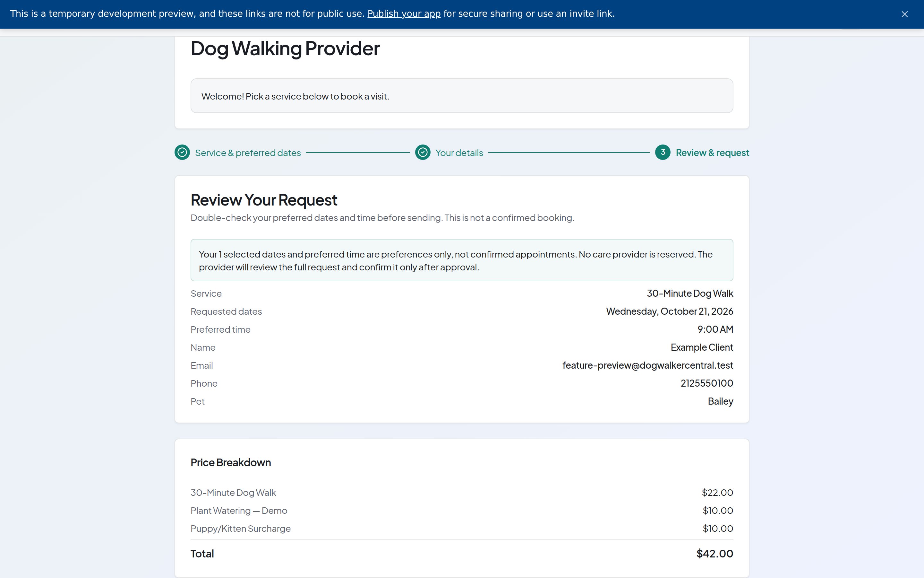Click the Email label

[201, 365]
